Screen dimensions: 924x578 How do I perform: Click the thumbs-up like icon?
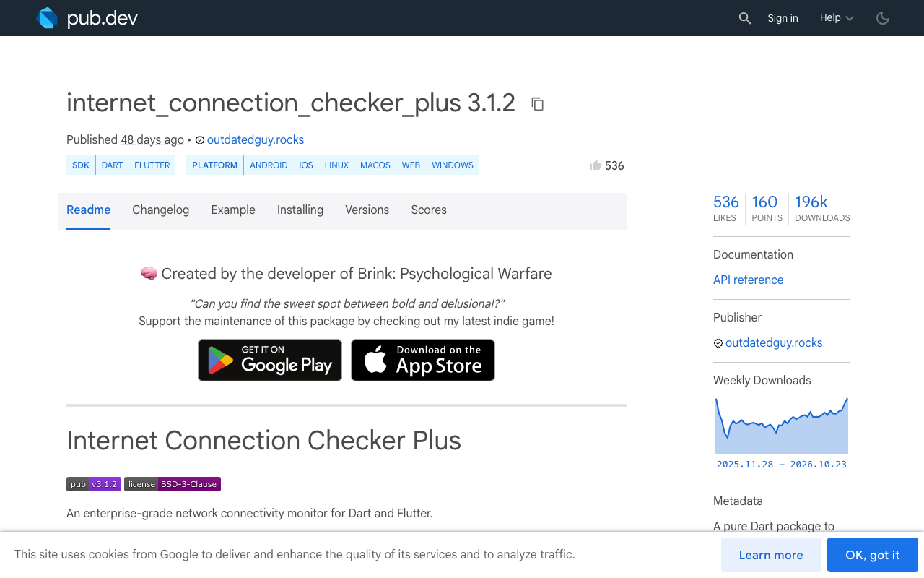[x=596, y=165]
